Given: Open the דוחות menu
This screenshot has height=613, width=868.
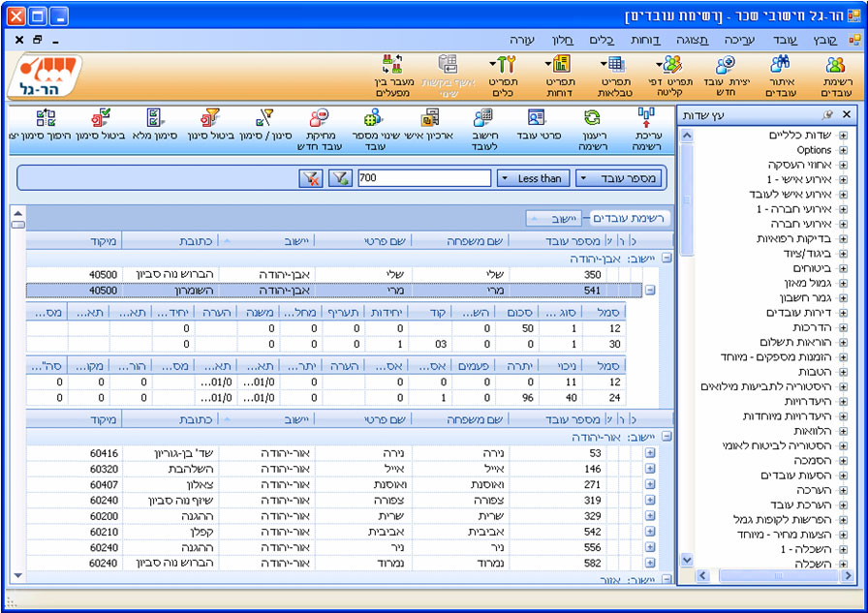Looking at the screenshot, I should point(645,40).
